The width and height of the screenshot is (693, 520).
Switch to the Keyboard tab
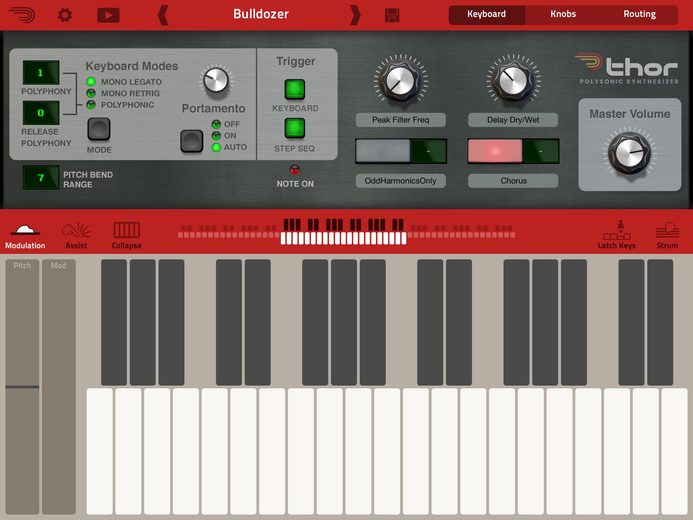click(x=487, y=14)
